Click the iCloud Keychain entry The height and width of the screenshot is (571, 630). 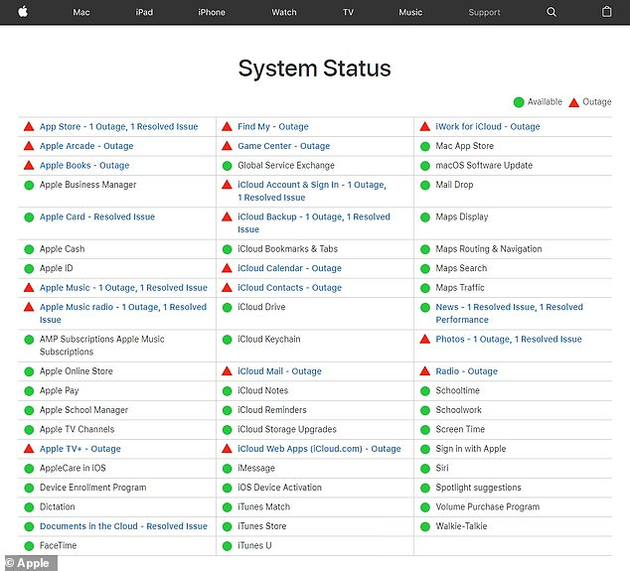[x=269, y=339]
